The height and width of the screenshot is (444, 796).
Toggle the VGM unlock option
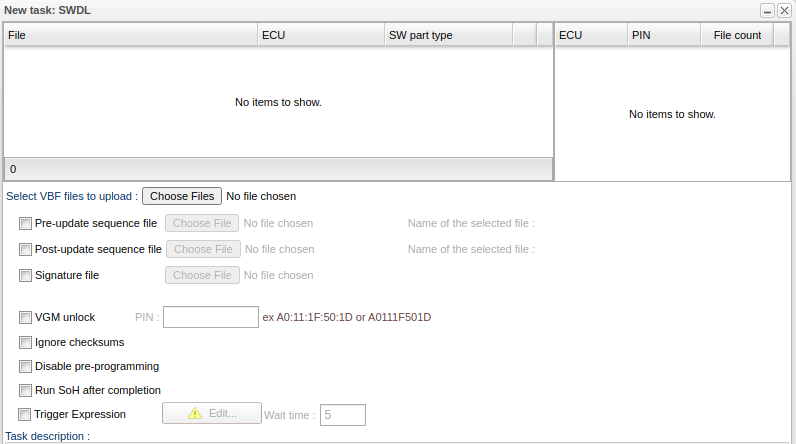point(26,317)
